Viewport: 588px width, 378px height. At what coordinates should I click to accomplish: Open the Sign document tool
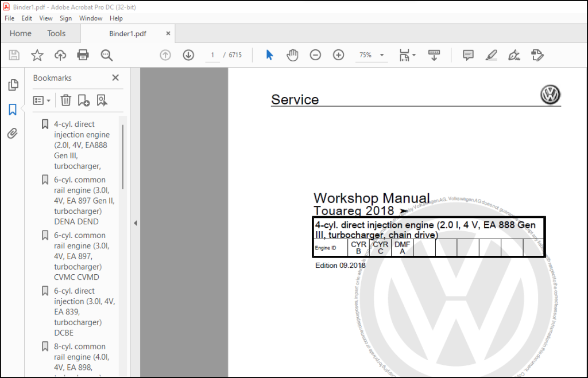tap(514, 56)
